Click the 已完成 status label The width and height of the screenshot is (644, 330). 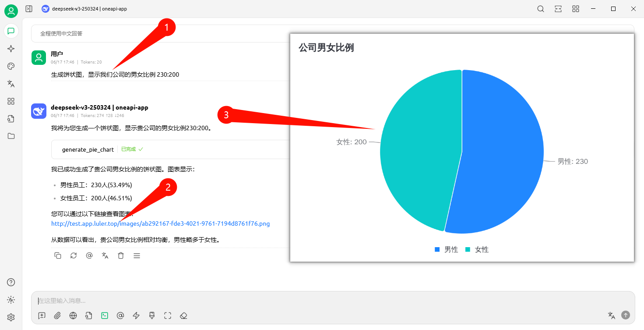click(x=132, y=149)
